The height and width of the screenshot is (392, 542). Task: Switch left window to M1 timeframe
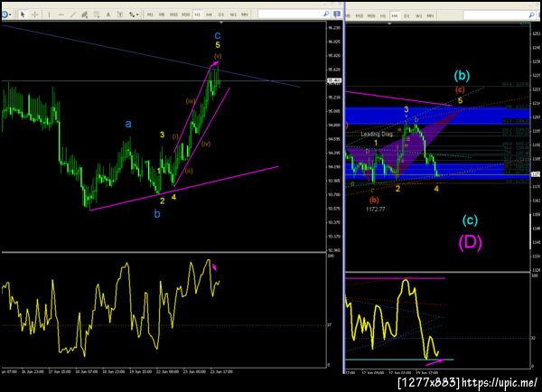click(150, 14)
